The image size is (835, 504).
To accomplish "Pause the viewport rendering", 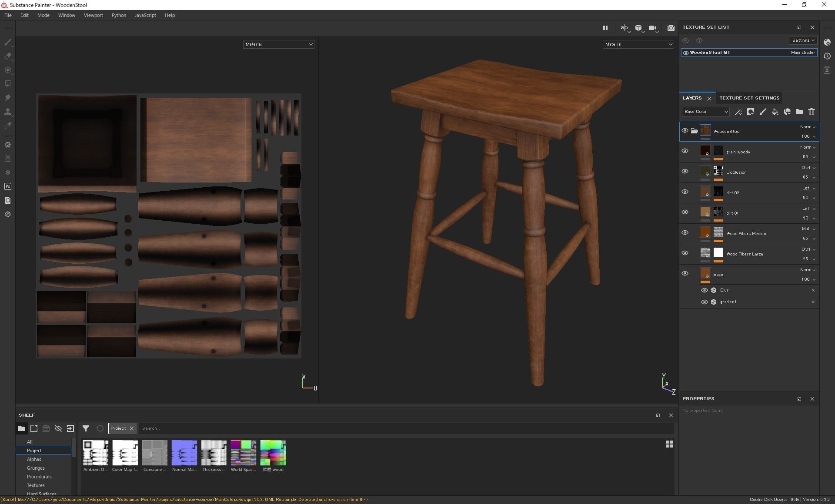I will (605, 28).
